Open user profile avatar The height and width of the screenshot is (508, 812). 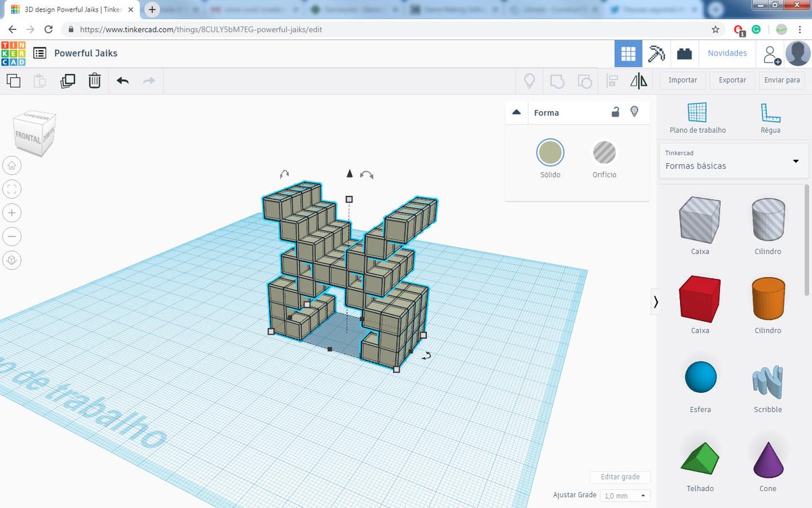[798, 54]
